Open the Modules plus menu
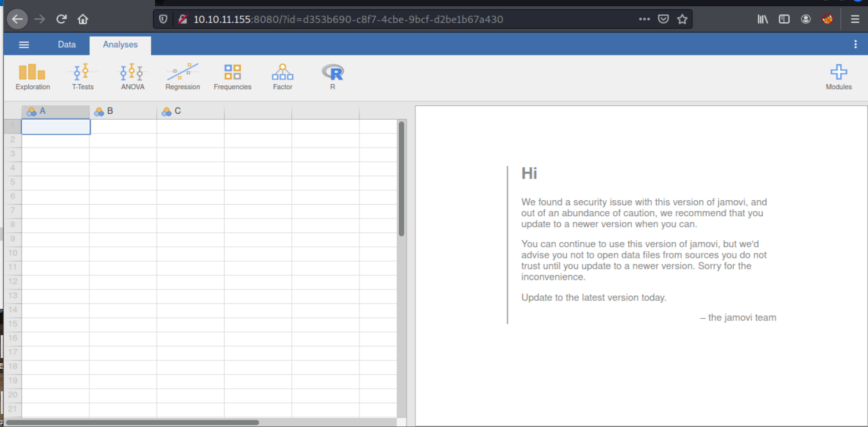The image size is (868, 427). (x=839, y=77)
